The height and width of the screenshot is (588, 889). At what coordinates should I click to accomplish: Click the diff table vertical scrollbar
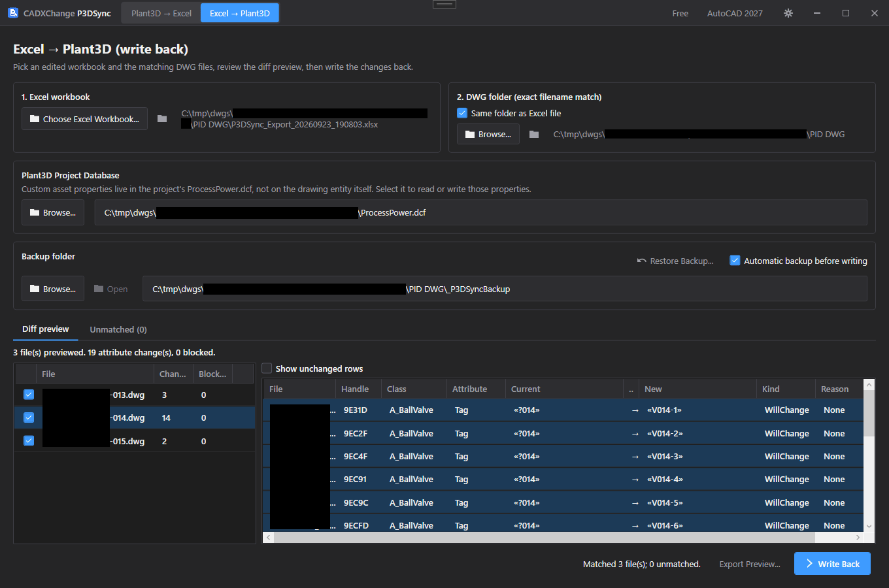coord(869,413)
